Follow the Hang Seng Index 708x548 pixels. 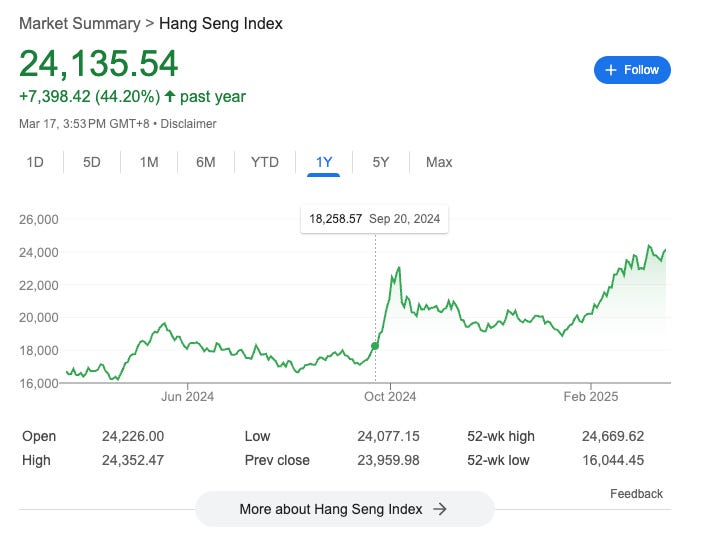(x=632, y=70)
